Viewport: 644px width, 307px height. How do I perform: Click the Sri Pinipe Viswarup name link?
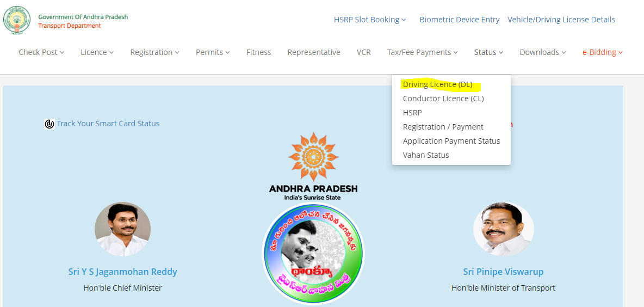tap(503, 272)
